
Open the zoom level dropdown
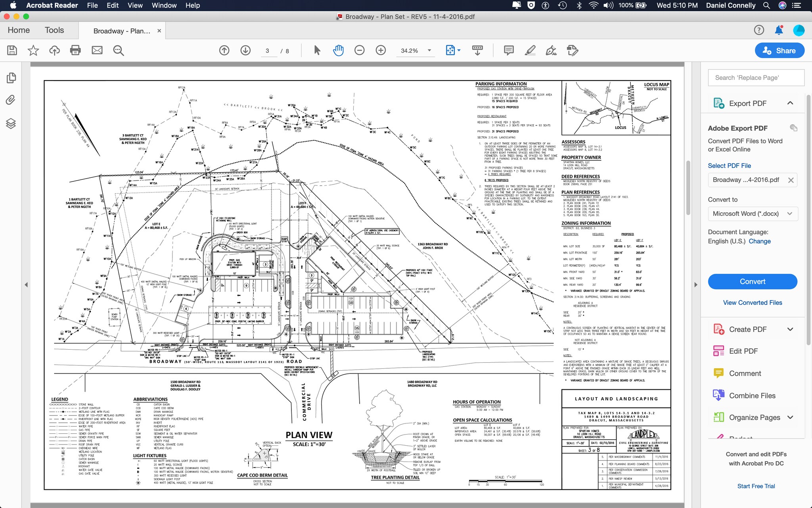[429, 50]
